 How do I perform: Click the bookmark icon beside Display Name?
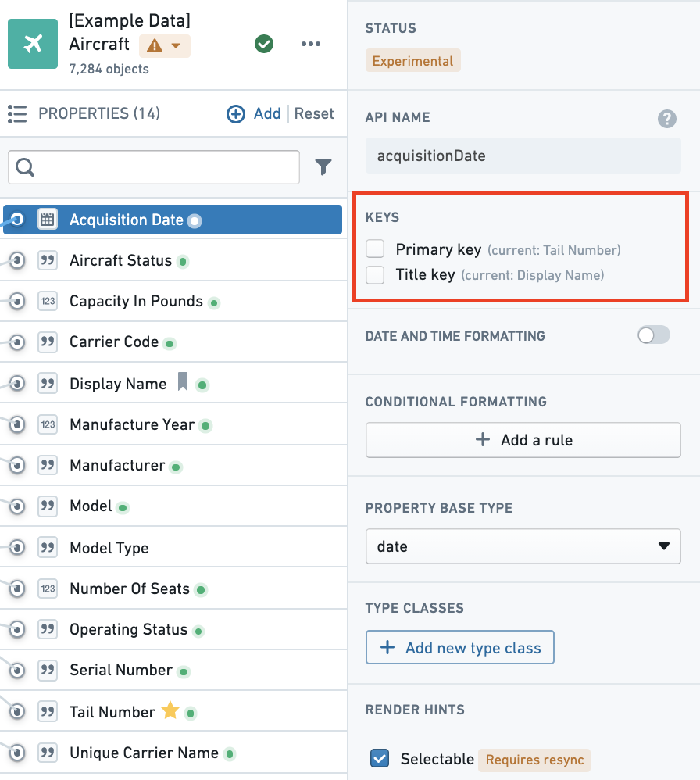[183, 382]
